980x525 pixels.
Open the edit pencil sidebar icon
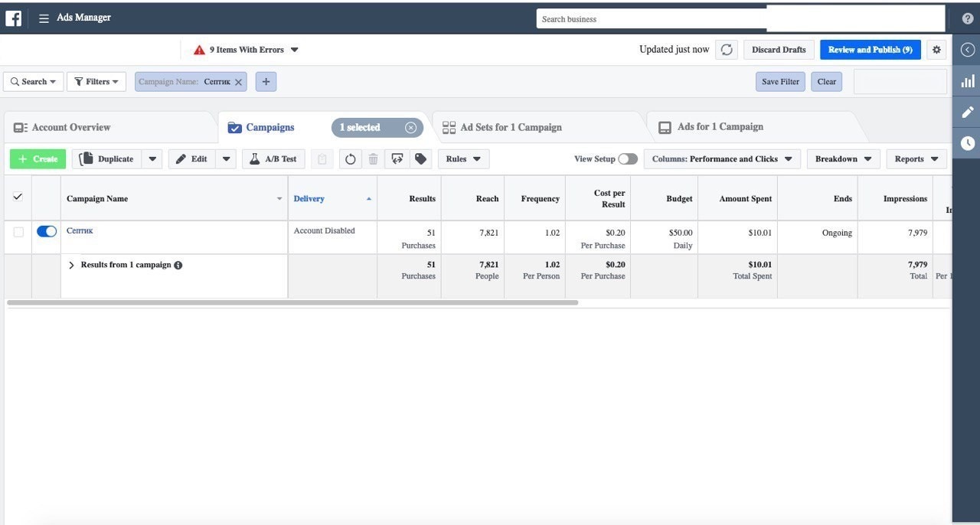pyautogui.click(x=968, y=112)
